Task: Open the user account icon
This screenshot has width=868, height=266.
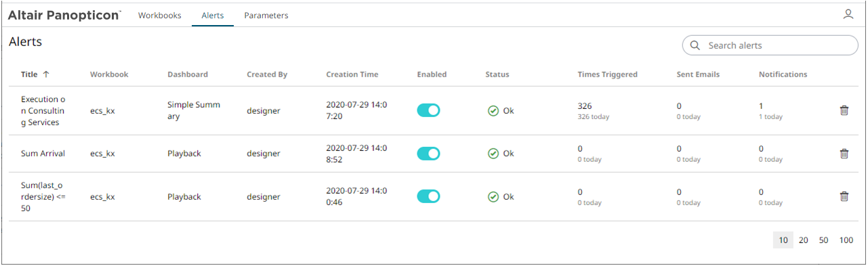Action: coord(848,14)
